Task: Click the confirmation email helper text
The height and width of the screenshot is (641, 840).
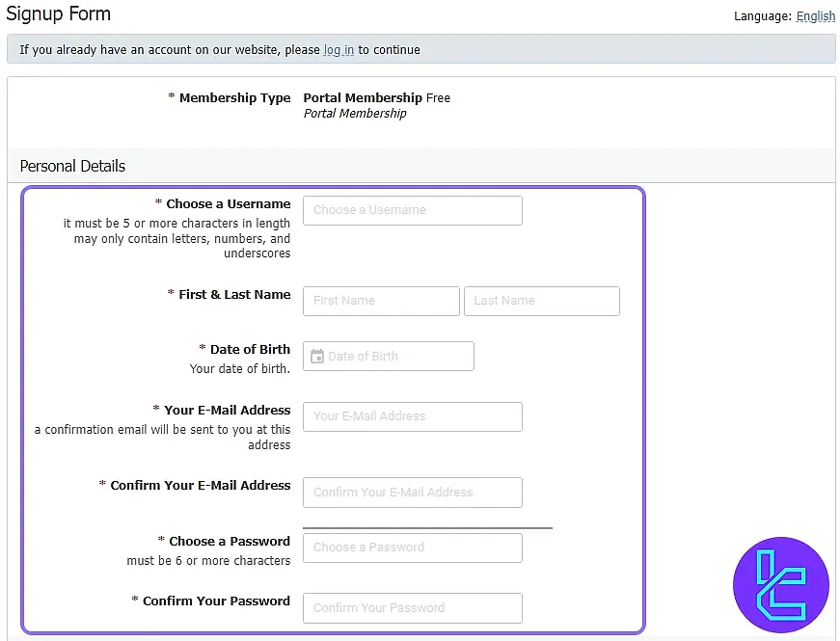Action: coord(162,437)
